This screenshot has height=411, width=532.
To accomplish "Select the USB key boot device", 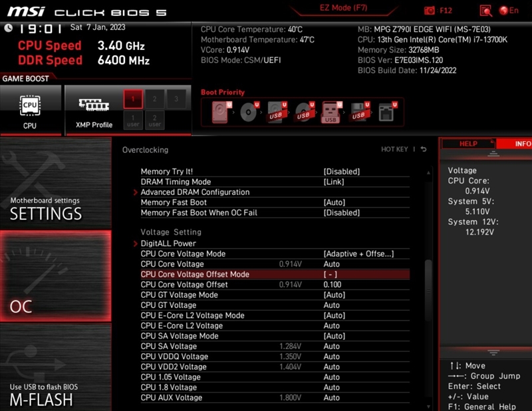I will [x=331, y=112].
